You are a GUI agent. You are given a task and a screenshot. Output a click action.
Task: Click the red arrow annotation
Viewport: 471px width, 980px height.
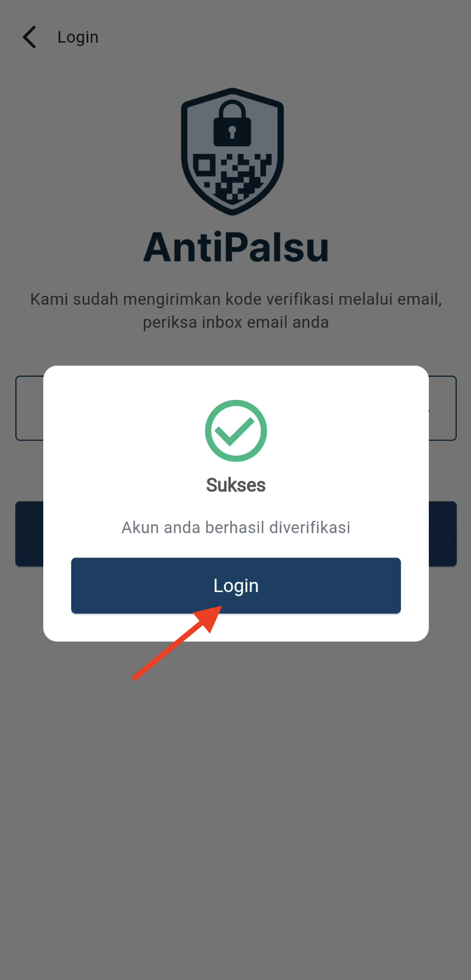[x=177, y=642]
